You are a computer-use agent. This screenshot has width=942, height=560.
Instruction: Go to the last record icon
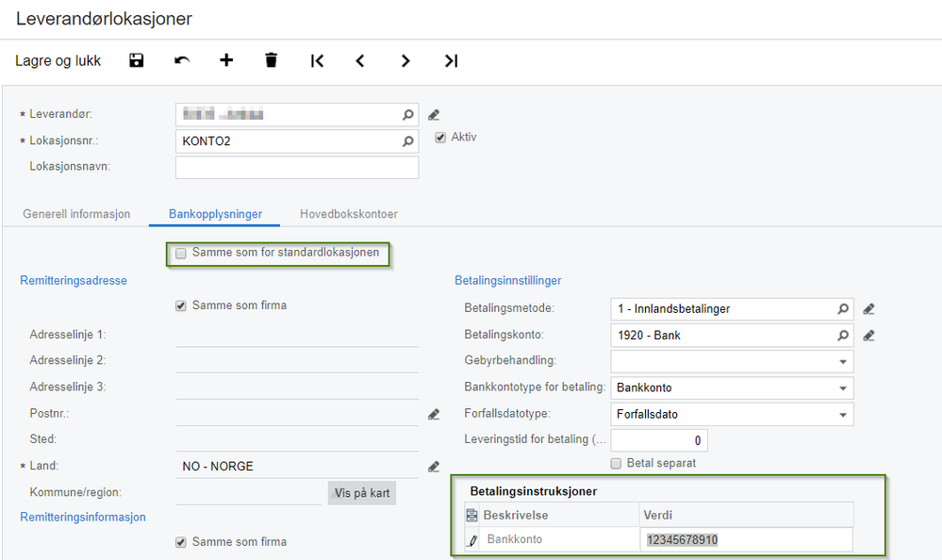451,60
